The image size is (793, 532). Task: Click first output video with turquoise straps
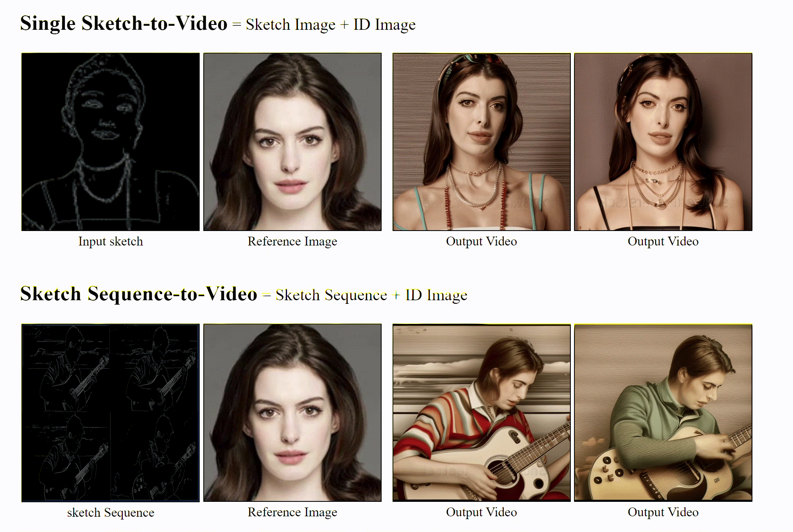(481, 142)
